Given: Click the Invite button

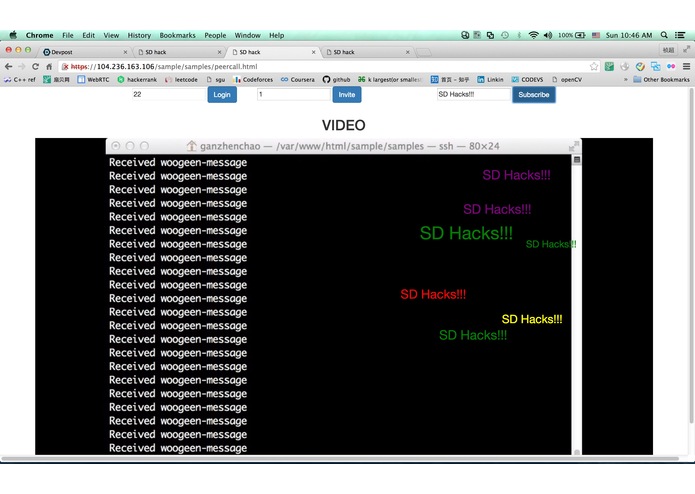Looking at the screenshot, I should click(x=347, y=94).
